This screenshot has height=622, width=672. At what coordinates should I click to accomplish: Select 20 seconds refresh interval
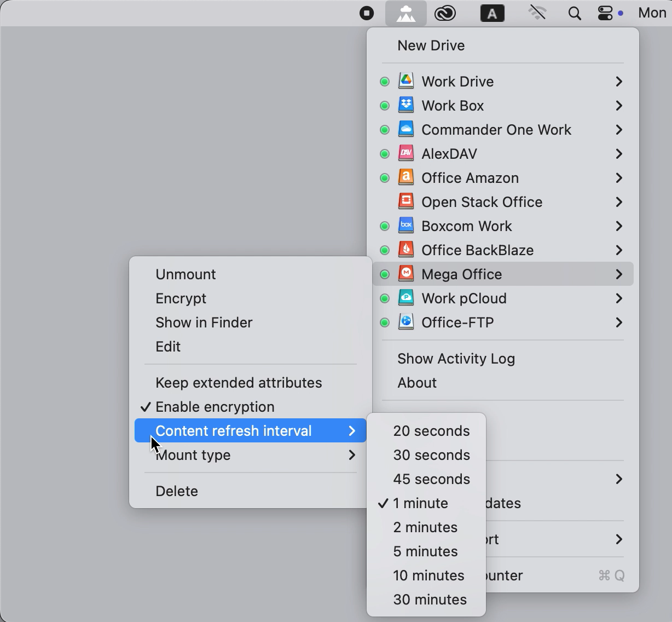(x=426, y=431)
